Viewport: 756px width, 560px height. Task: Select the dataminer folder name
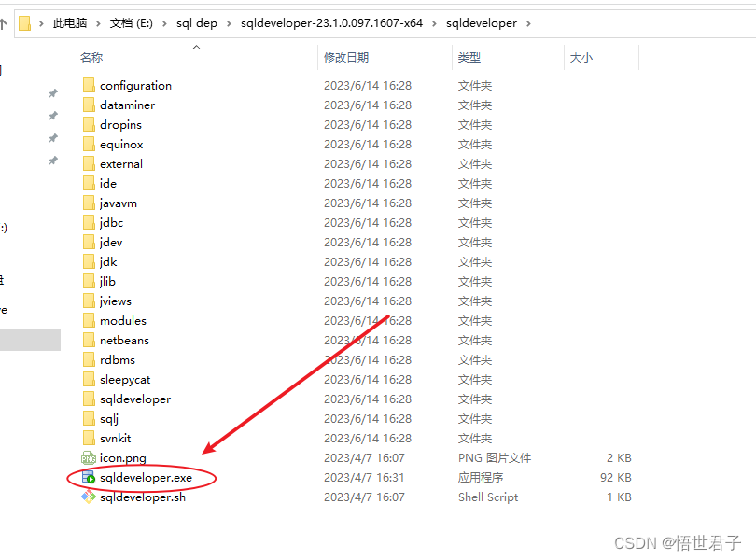tap(127, 105)
